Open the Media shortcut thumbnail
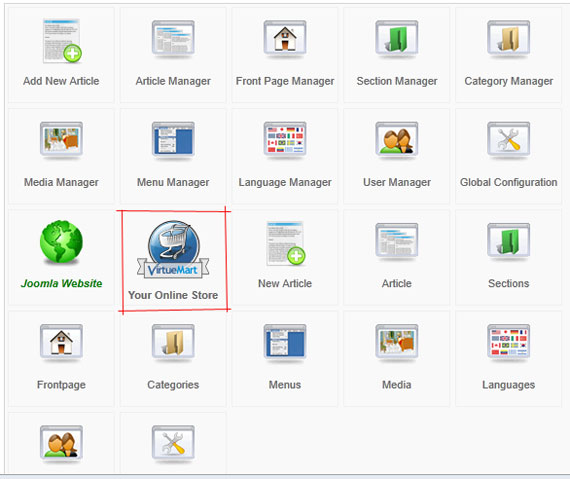Screen dimensions: 570x479 click(397, 343)
